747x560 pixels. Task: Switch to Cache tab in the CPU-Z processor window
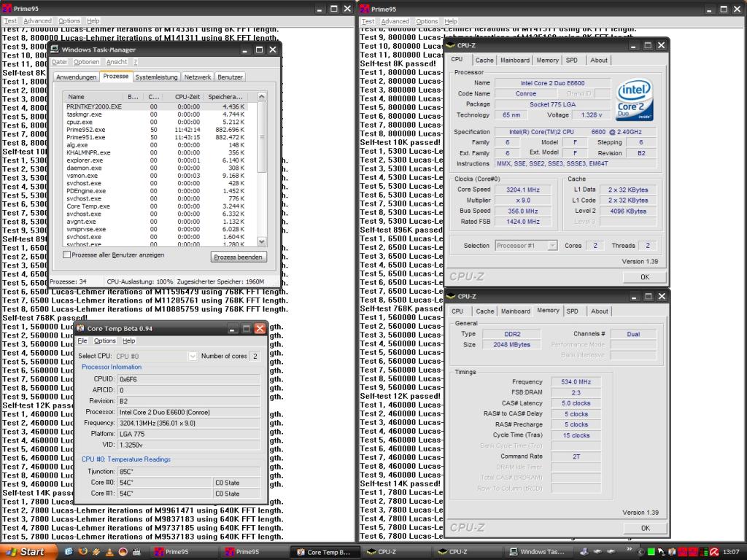click(x=484, y=61)
